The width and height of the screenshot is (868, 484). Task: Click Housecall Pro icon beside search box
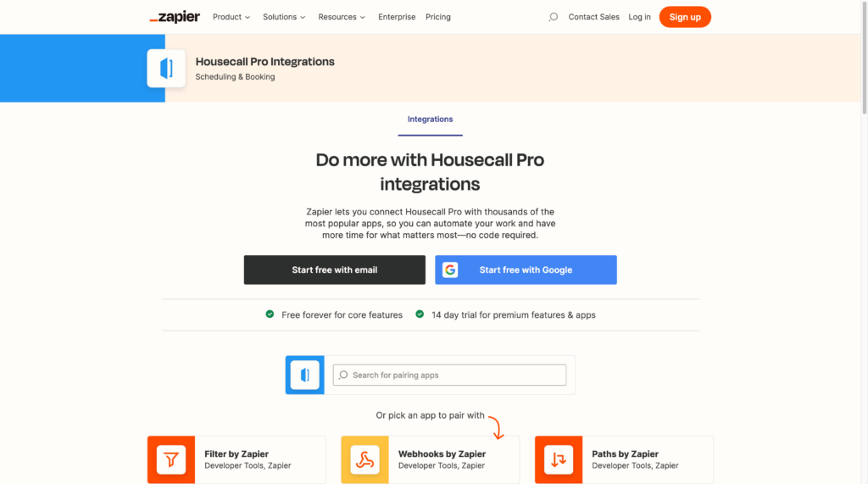(x=304, y=375)
